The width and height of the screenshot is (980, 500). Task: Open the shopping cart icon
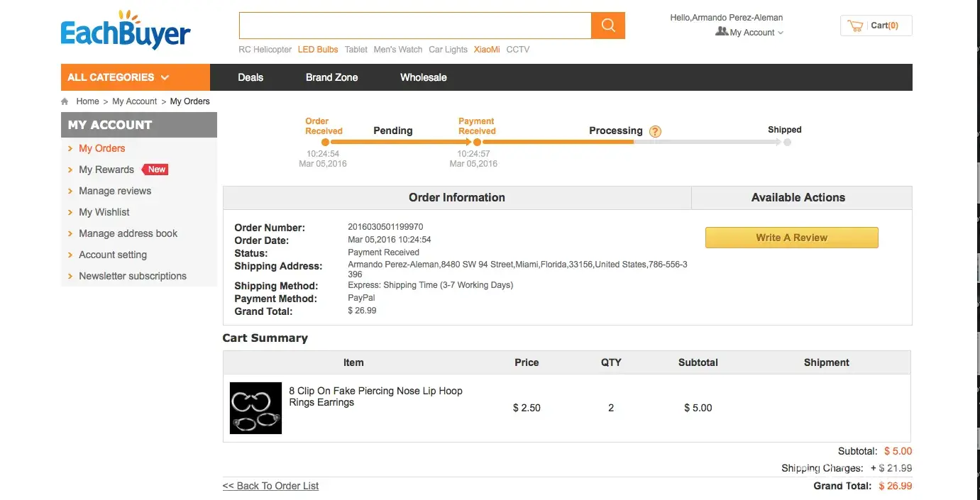click(x=856, y=26)
